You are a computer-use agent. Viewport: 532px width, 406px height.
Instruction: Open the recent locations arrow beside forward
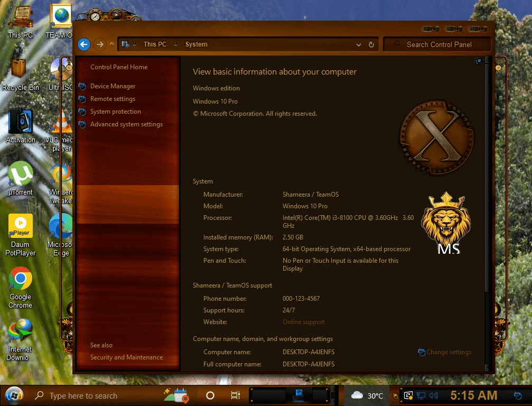(x=111, y=44)
